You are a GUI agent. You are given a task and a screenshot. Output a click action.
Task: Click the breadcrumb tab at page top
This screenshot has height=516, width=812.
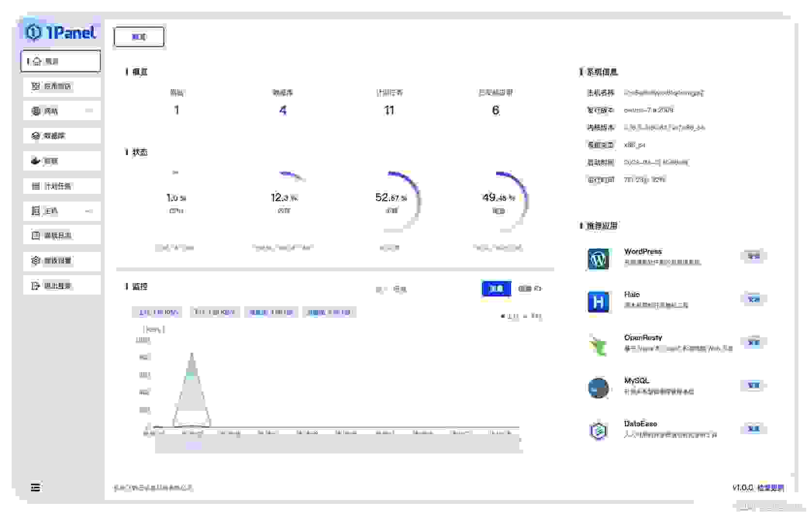(139, 37)
